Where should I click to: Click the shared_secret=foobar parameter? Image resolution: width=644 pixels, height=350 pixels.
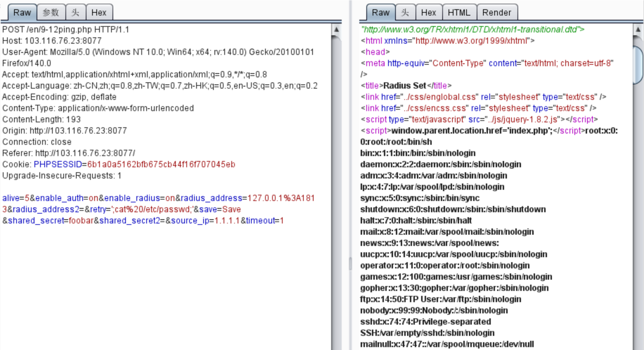[51, 221]
